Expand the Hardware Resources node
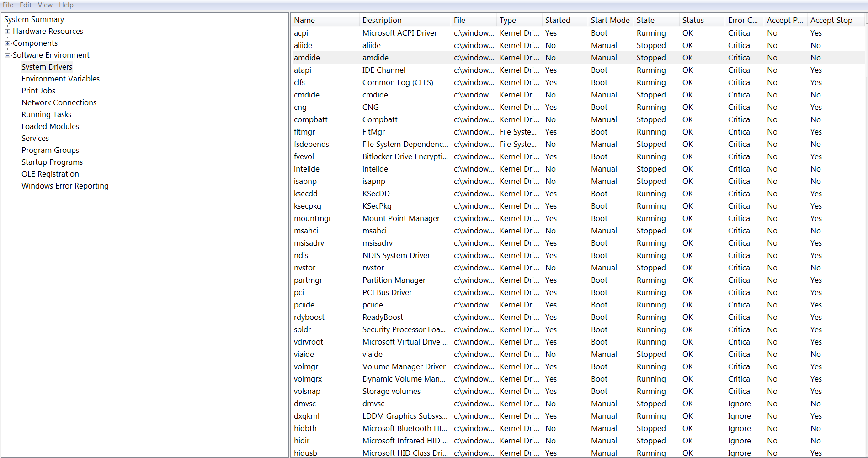Image resolution: width=868 pixels, height=458 pixels. point(7,32)
